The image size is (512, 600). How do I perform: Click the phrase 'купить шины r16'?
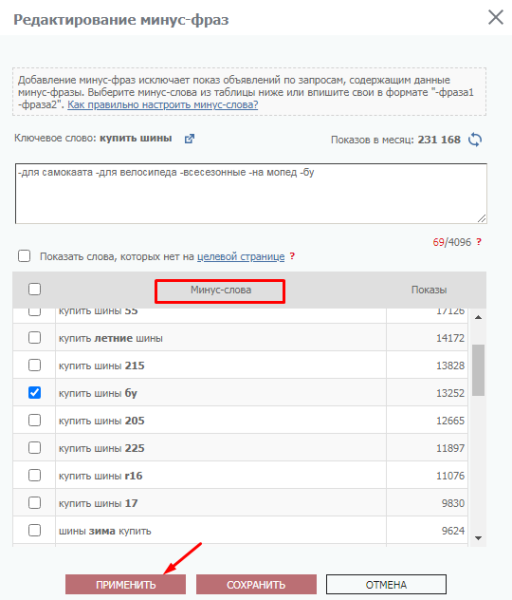coord(100,476)
